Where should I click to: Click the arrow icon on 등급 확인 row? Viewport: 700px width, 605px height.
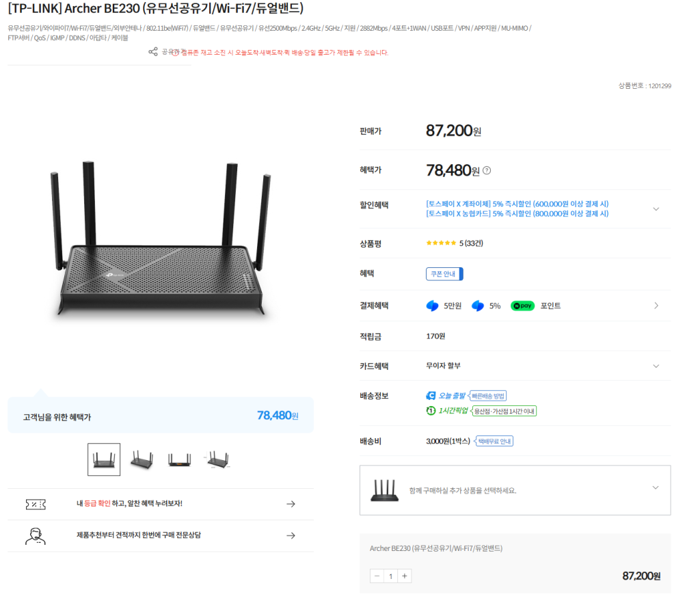click(291, 504)
